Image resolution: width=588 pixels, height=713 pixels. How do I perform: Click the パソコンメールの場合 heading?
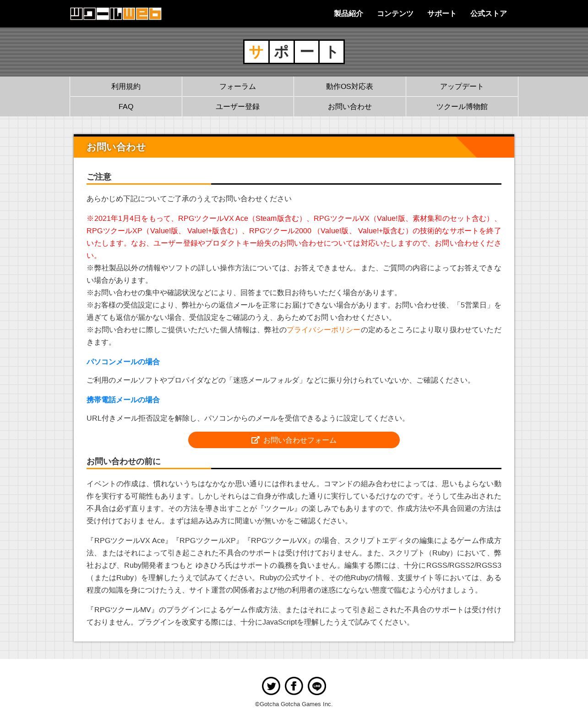pos(123,362)
